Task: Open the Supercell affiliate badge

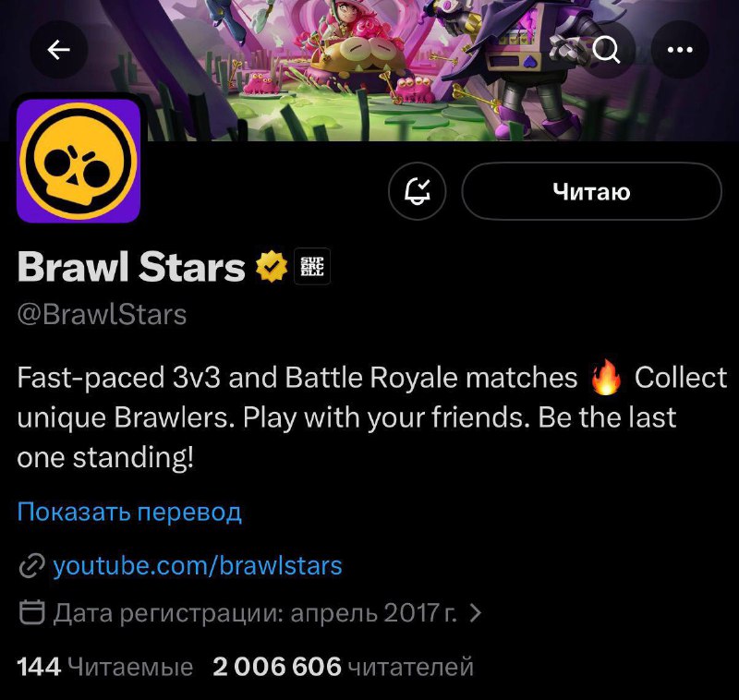Action: coord(311,268)
